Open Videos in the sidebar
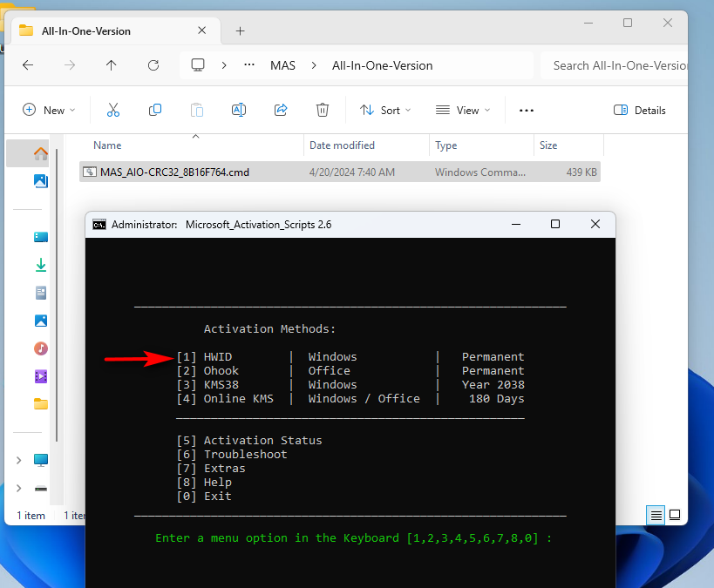714x588 pixels. coord(40,376)
